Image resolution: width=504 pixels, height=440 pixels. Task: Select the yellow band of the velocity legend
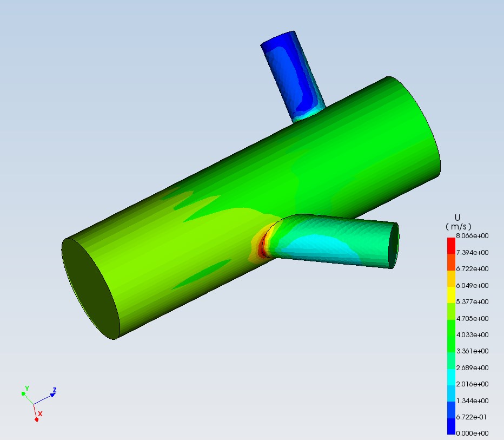(452, 295)
